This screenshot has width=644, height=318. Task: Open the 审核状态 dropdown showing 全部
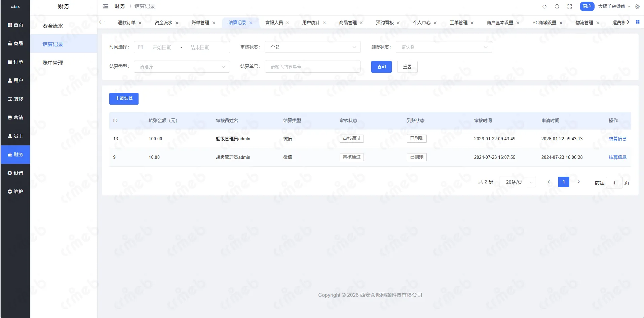click(313, 47)
